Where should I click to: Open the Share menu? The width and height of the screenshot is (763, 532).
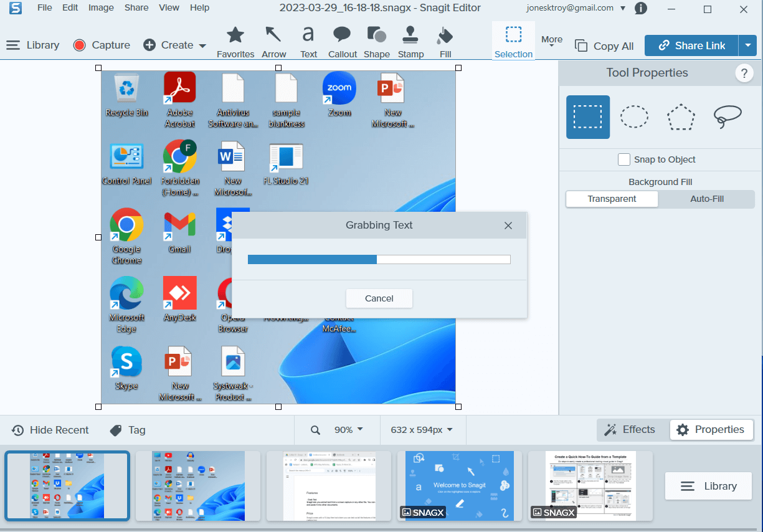(136, 8)
